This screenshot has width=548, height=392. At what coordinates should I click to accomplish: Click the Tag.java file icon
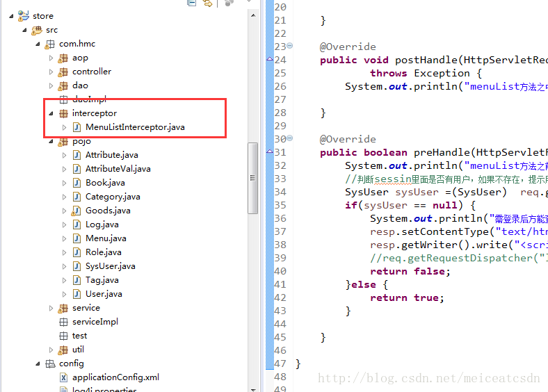(77, 280)
